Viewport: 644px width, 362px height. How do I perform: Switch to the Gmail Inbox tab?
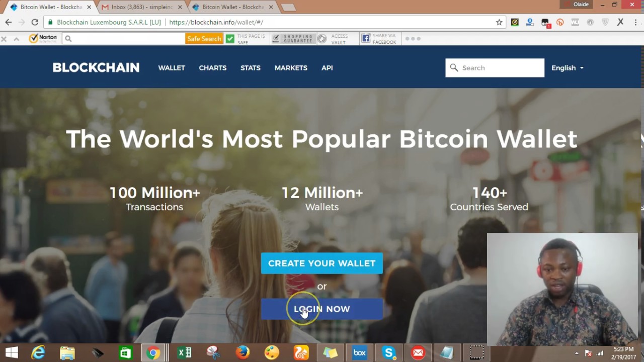click(x=141, y=7)
